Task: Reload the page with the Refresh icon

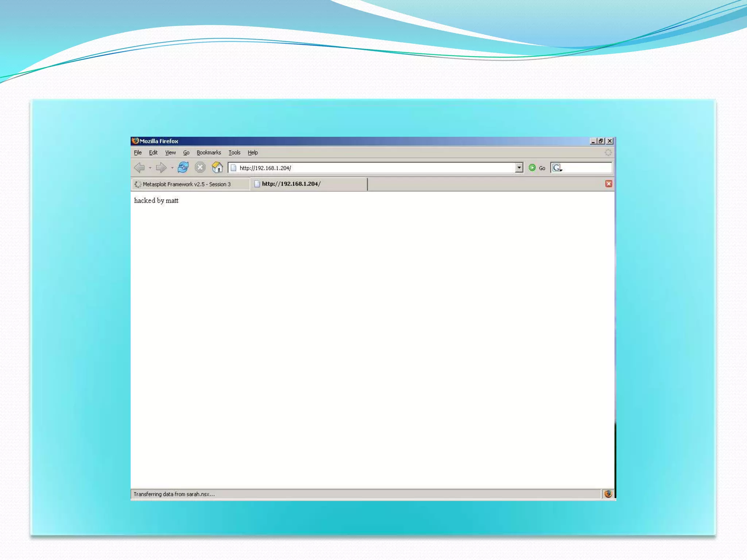Action: point(183,167)
